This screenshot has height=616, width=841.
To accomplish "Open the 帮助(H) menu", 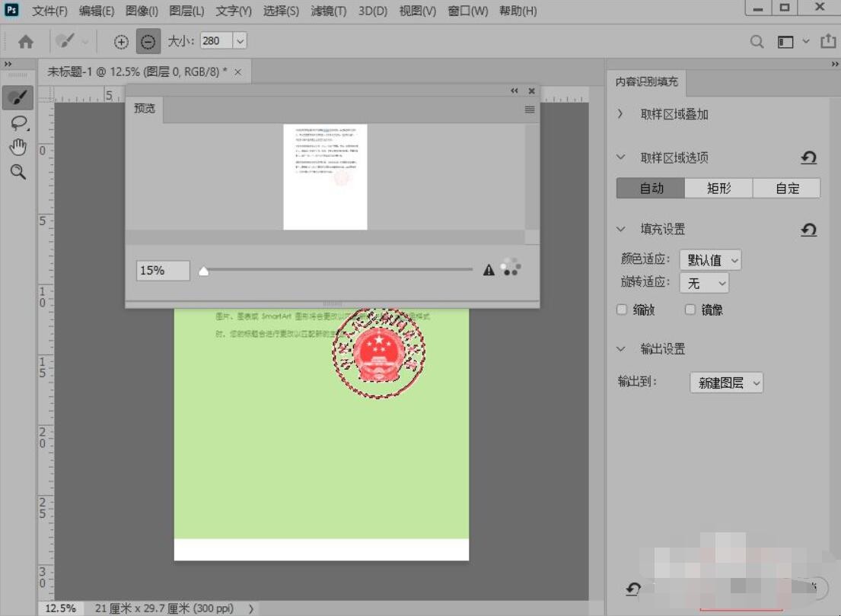I will (518, 11).
